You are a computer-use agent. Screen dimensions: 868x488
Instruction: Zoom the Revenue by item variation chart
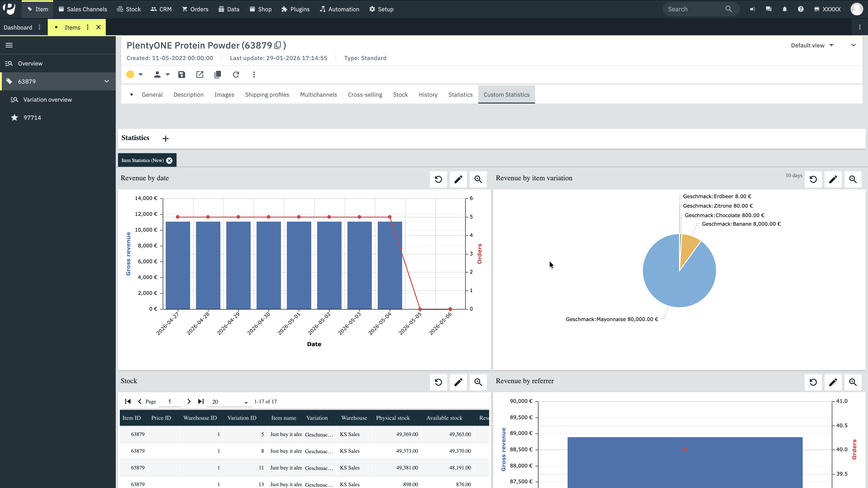[853, 179]
